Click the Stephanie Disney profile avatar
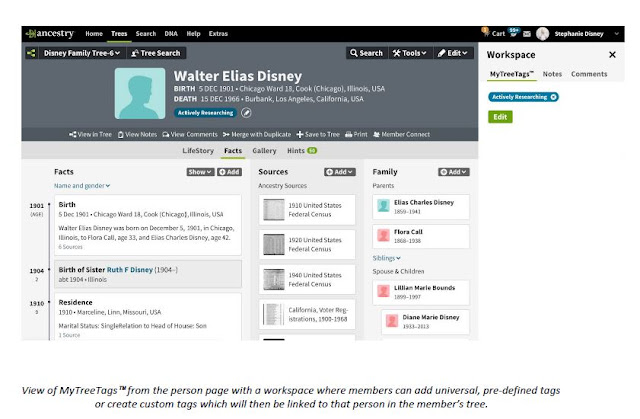This screenshot has height=419, width=640. [x=542, y=33]
